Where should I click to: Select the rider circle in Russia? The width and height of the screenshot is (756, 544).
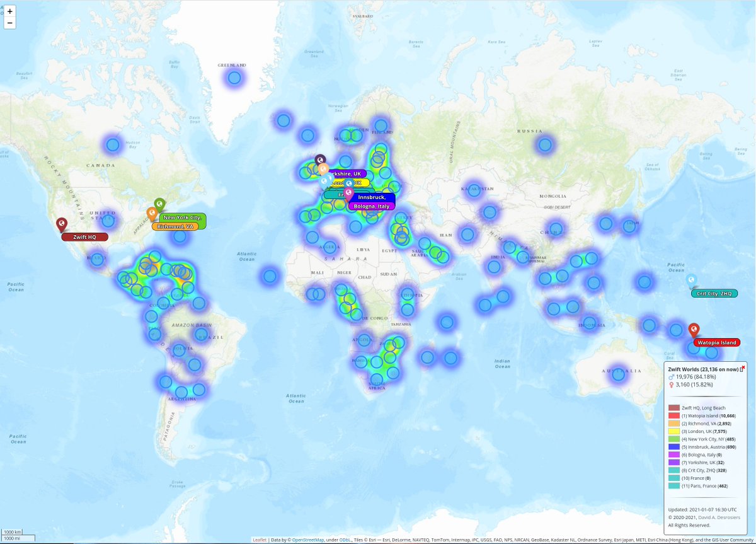click(x=545, y=144)
